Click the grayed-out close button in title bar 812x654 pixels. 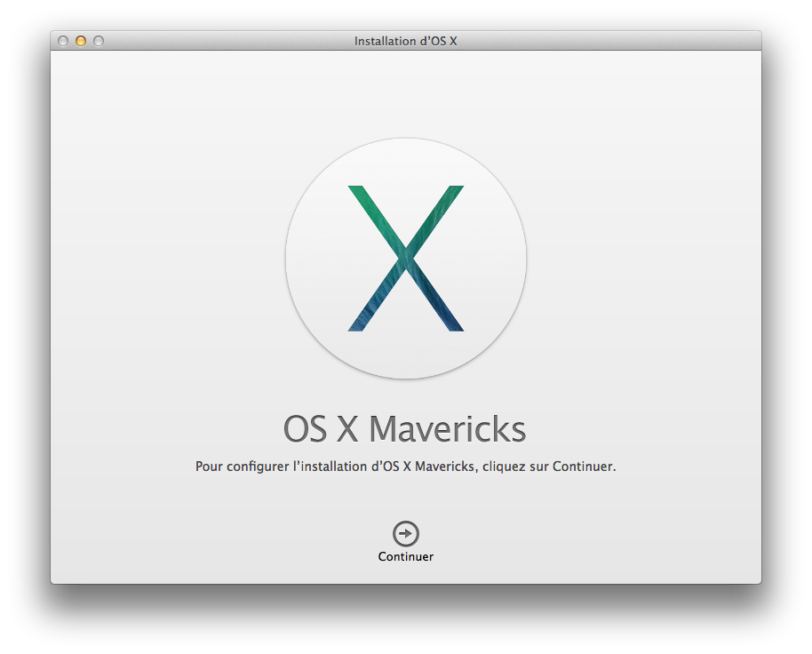click(x=63, y=41)
